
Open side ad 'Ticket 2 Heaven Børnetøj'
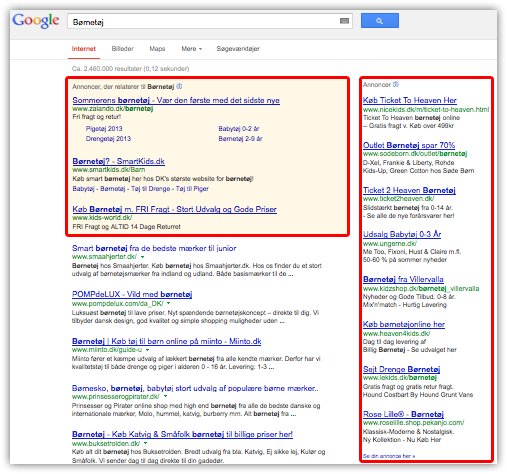(409, 190)
